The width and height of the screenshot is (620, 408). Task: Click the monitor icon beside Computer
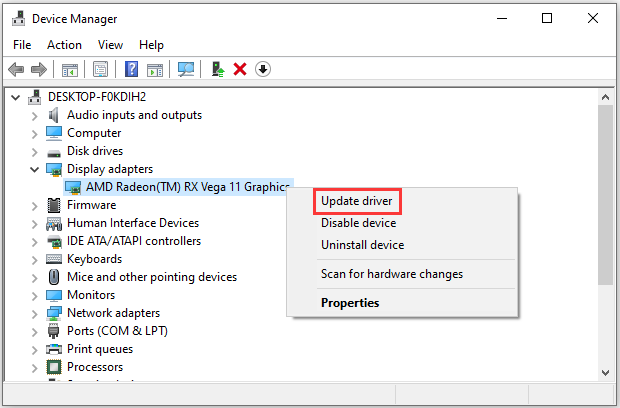(x=54, y=133)
